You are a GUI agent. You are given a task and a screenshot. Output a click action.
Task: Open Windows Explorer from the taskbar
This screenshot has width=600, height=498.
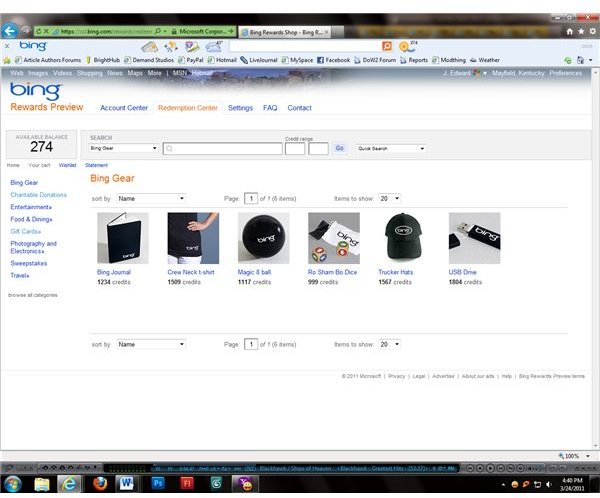(42, 484)
